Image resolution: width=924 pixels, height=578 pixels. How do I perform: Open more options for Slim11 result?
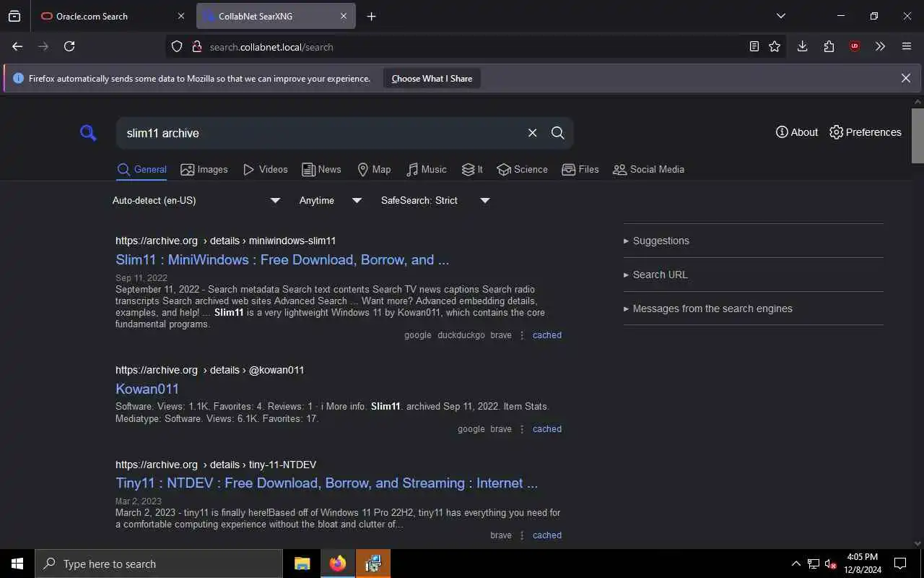(x=522, y=335)
